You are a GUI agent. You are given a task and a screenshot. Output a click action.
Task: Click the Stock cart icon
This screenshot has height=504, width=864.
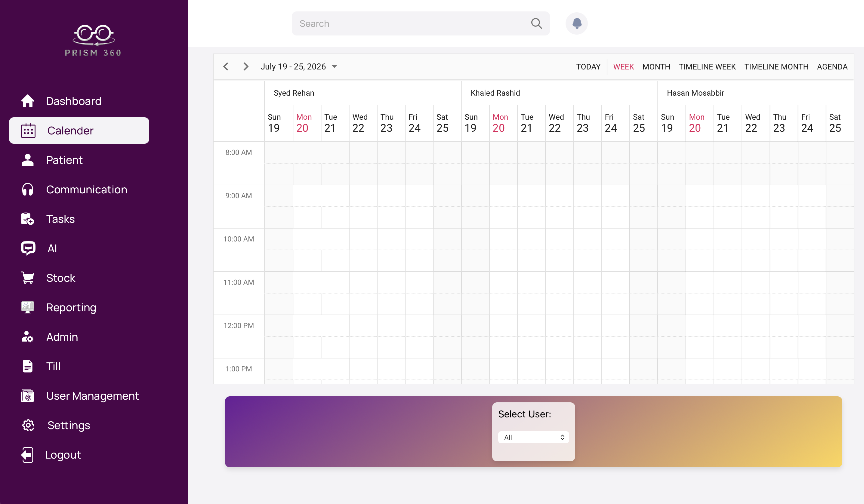(28, 278)
